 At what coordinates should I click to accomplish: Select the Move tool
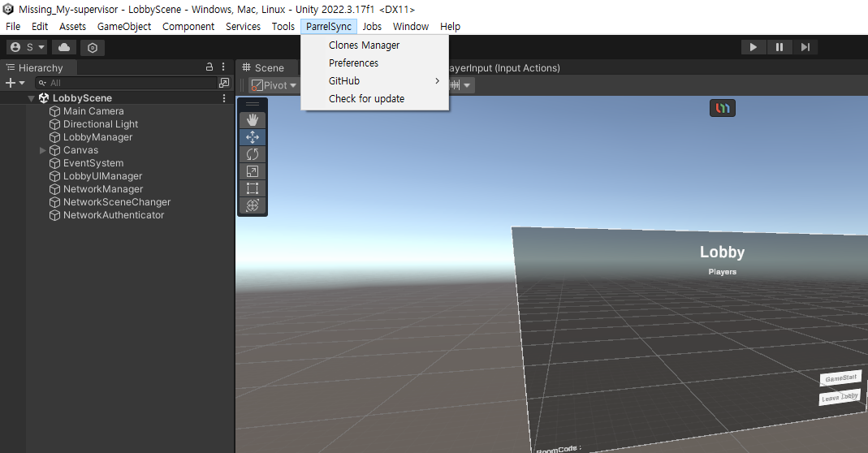(x=253, y=137)
